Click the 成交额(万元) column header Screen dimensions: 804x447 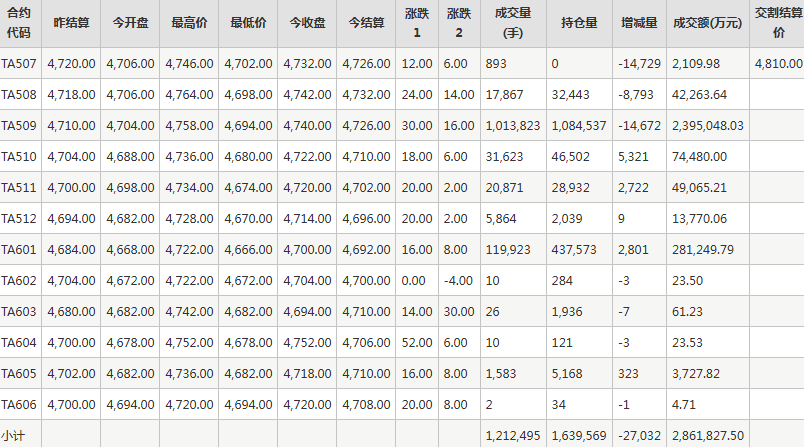pos(708,23)
